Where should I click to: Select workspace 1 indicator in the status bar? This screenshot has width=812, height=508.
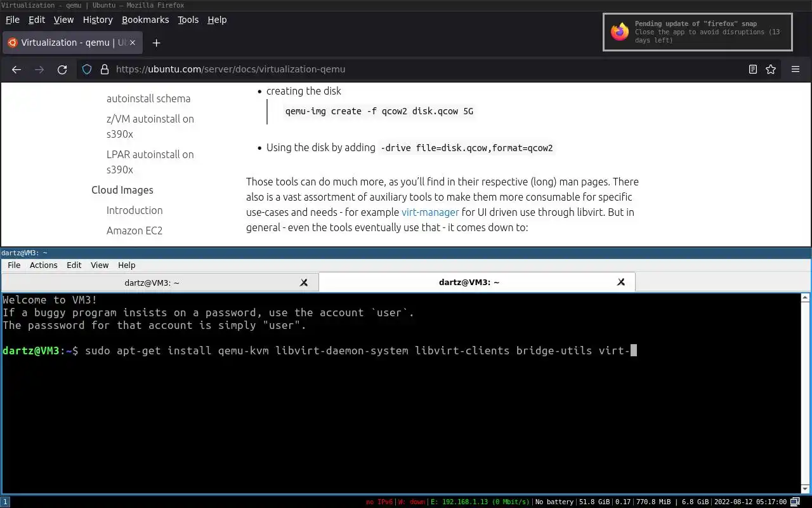(5, 502)
